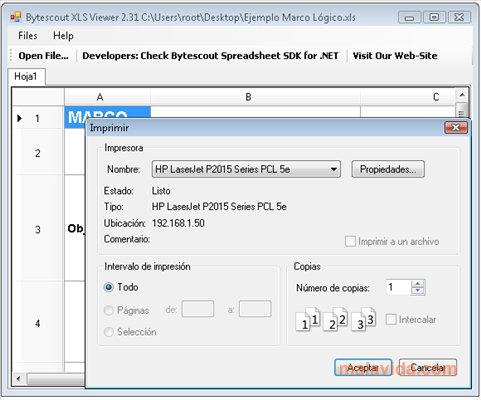Click the Número de copias field
Screen dimensions: 481x400
[398, 287]
